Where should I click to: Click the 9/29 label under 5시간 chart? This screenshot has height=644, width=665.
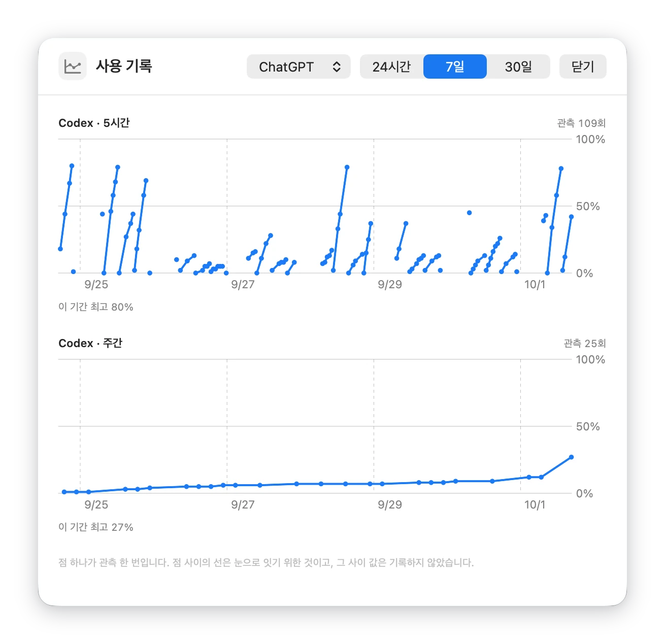pos(389,284)
